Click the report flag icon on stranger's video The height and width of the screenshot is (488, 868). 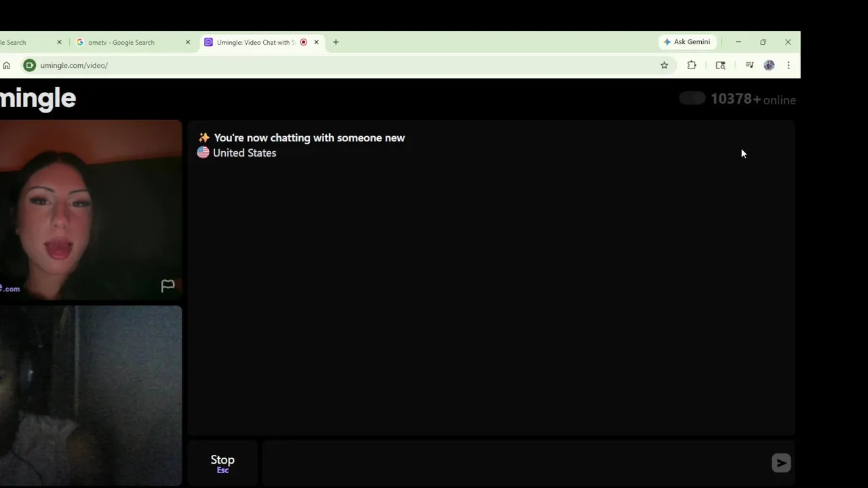click(x=167, y=285)
